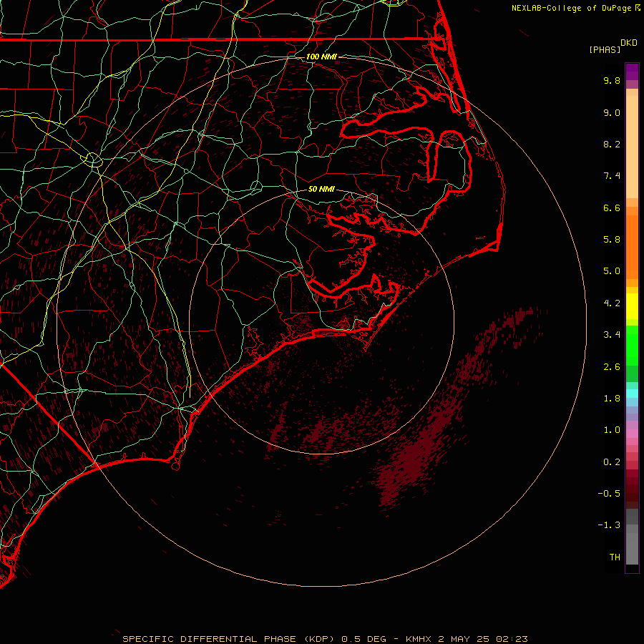This screenshot has width=644, height=644.
Task: Click the -1.3 value on the legend
Action: tap(609, 525)
